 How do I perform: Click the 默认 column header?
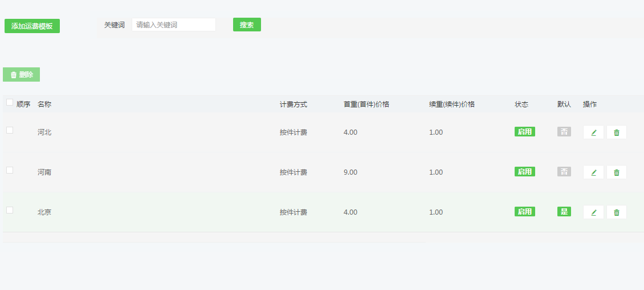tap(564, 104)
